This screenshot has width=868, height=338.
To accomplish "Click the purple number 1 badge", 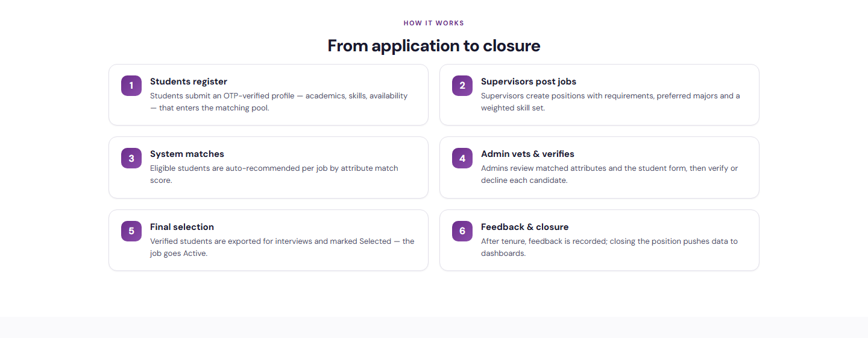I will click(x=131, y=86).
